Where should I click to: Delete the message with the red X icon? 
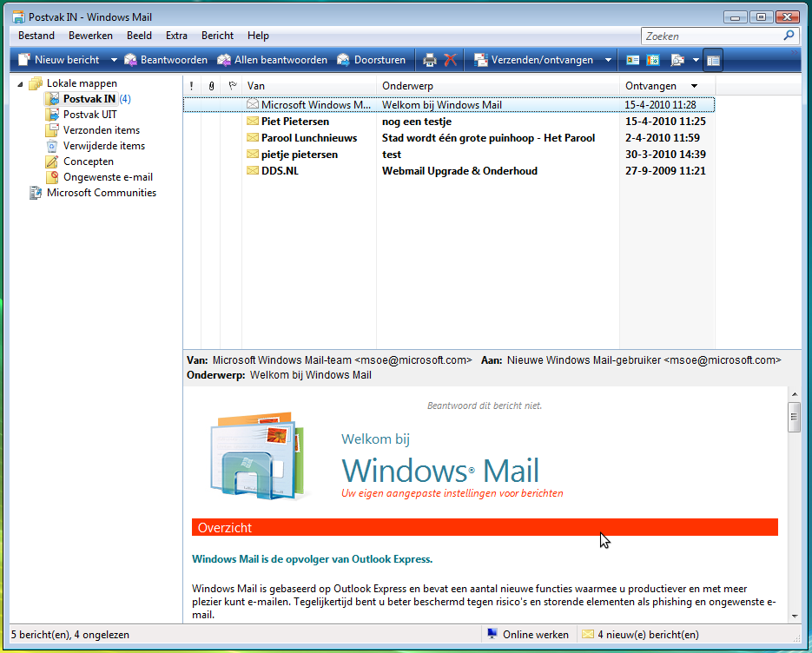coord(451,60)
